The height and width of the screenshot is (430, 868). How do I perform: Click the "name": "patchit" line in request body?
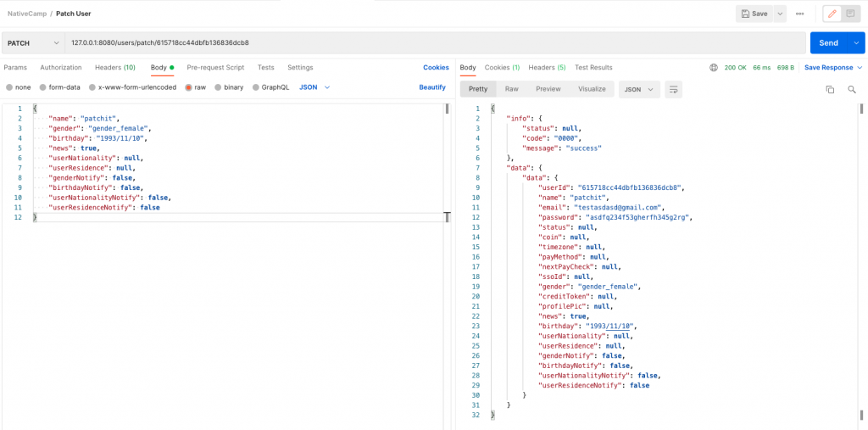coord(84,119)
